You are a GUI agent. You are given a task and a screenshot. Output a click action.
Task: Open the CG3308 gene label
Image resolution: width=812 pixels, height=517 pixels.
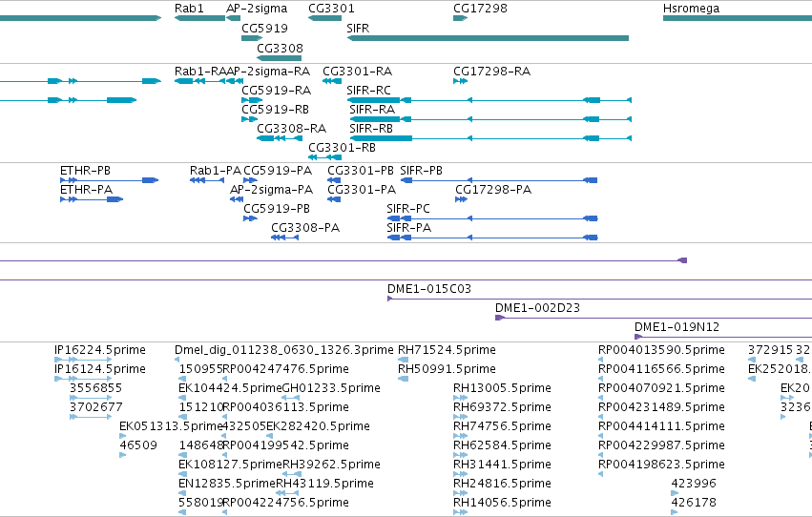coord(280,48)
